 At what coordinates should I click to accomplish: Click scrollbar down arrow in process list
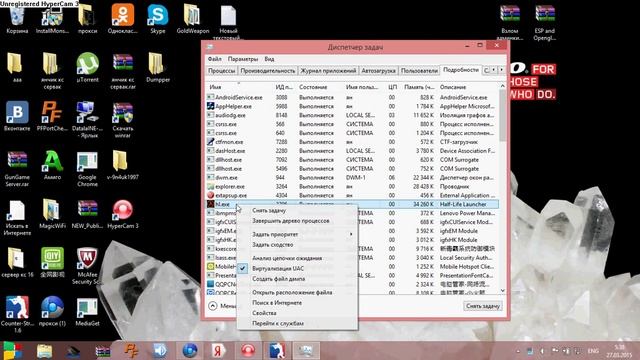pos(502,290)
